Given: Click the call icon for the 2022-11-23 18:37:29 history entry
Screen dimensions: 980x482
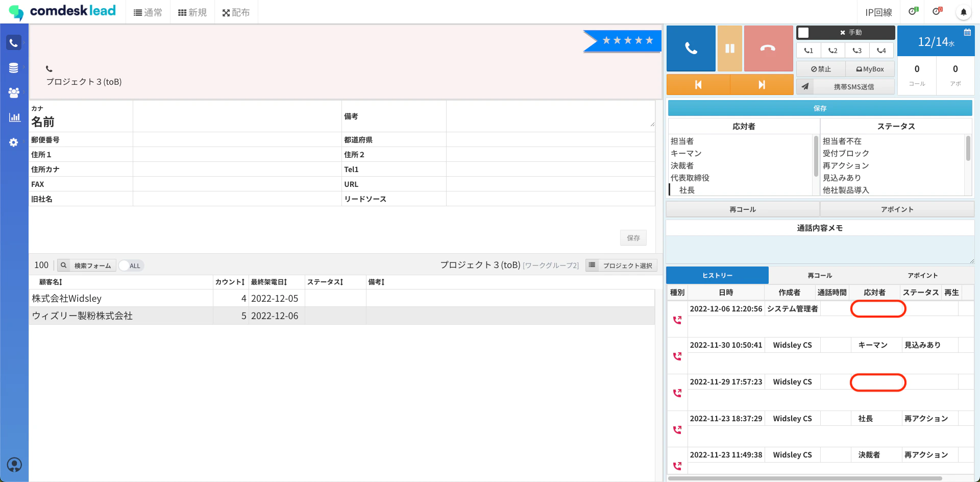Looking at the screenshot, I should pos(677,430).
